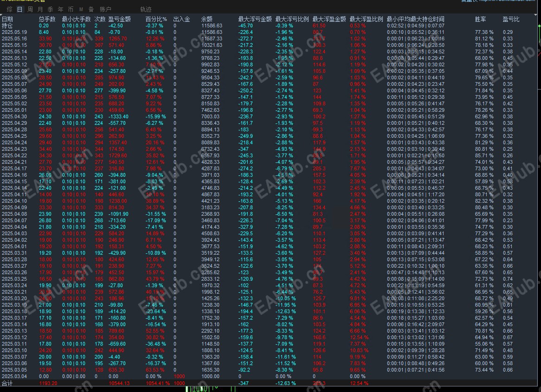
Task: Open the 币 currency tab
Action: tap(71, 9)
